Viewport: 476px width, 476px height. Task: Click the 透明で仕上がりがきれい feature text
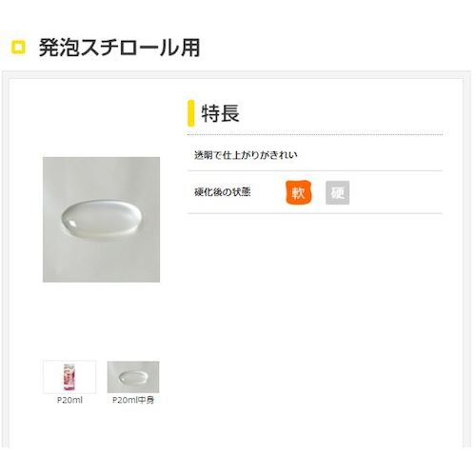coord(246,155)
